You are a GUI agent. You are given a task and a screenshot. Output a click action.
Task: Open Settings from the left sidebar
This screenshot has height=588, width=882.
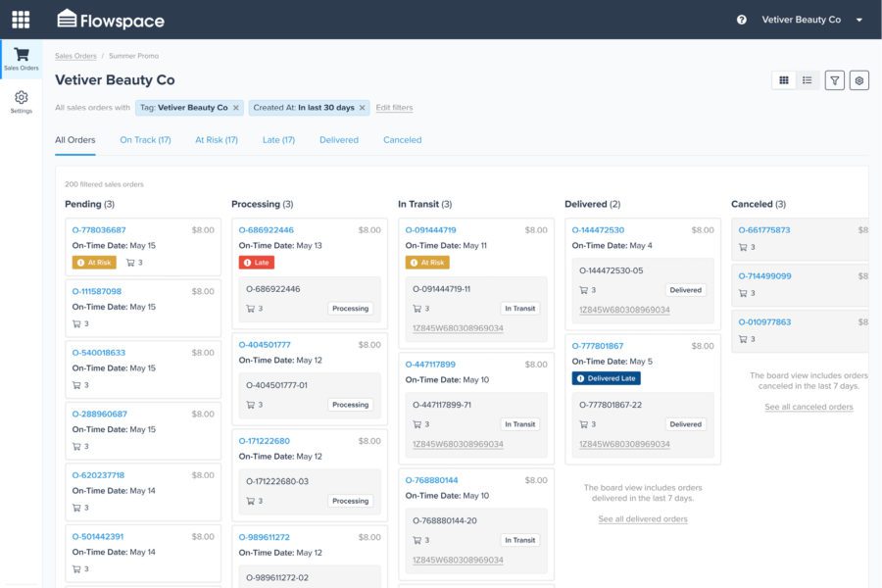pos(21,96)
